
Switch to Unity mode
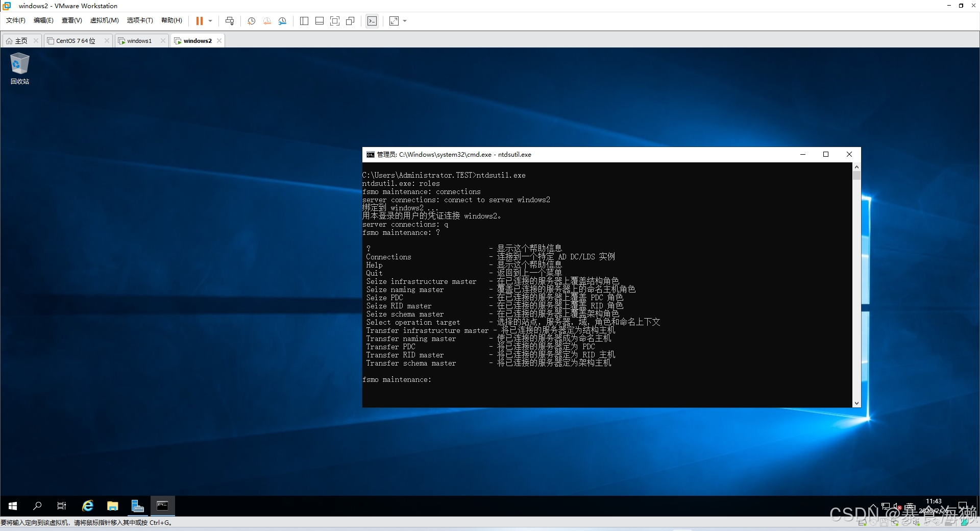coord(350,21)
